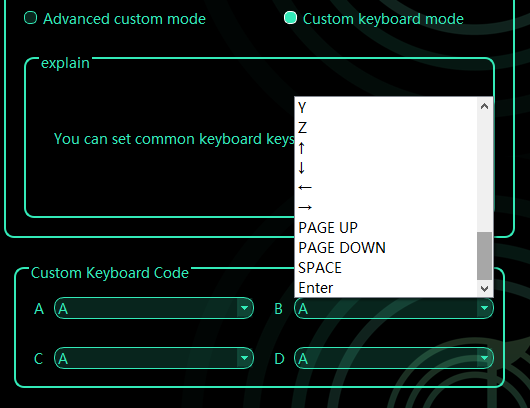The image size is (530, 408).
Task: Pick the up arrow key option
Action: (386, 148)
